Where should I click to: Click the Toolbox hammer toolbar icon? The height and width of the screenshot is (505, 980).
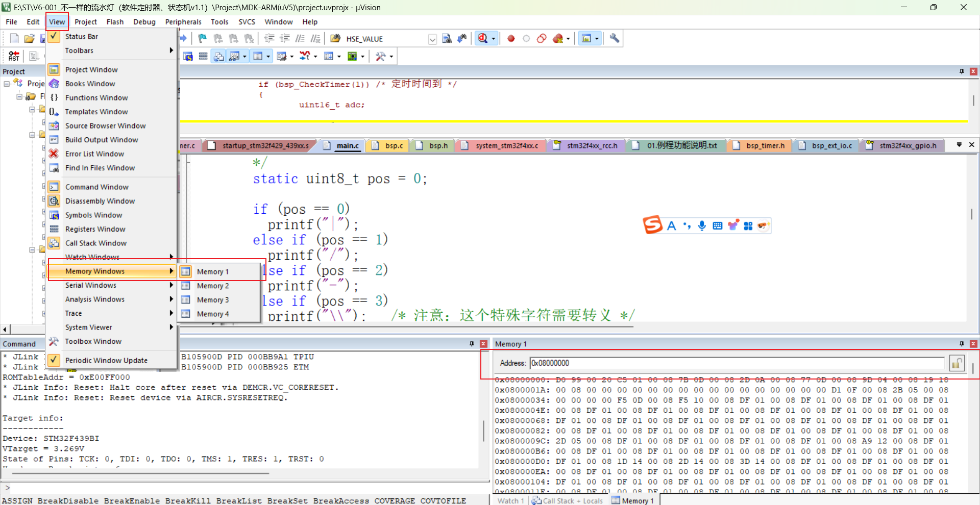point(380,56)
